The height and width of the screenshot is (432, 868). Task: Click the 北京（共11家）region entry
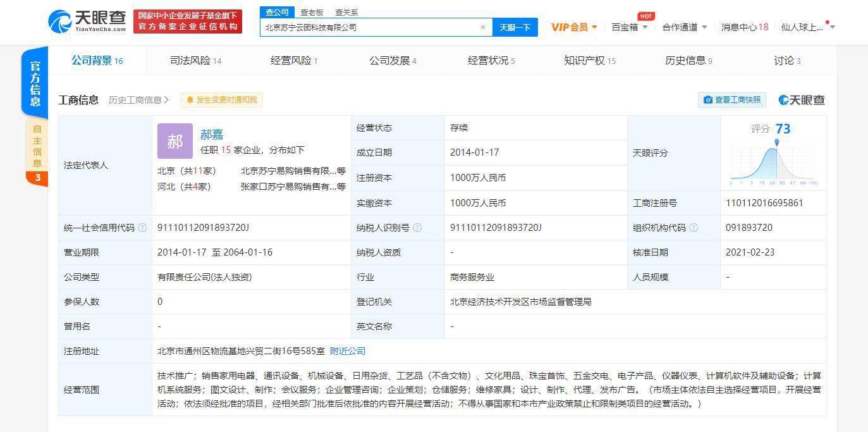[x=187, y=171]
